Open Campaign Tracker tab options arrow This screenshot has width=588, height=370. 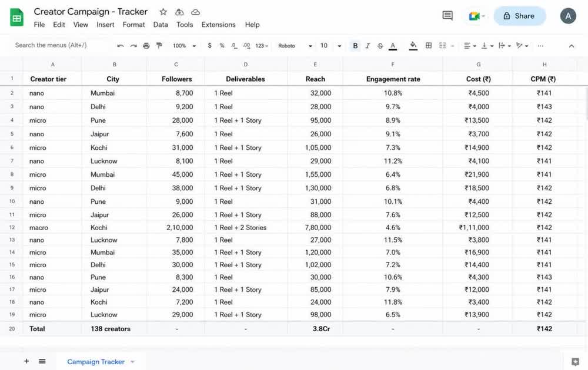coord(132,362)
